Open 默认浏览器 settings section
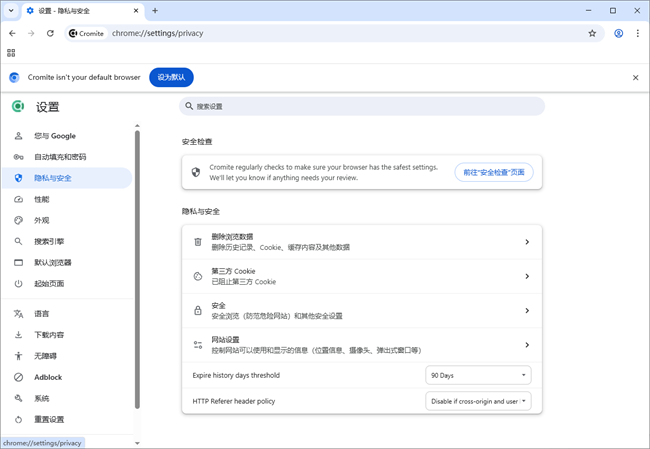 pyautogui.click(x=67, y=263)
